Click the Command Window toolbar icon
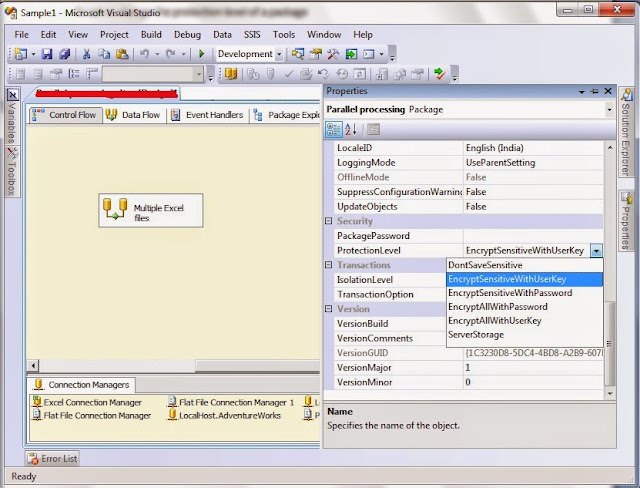640x488 pixels. point(369,54)
